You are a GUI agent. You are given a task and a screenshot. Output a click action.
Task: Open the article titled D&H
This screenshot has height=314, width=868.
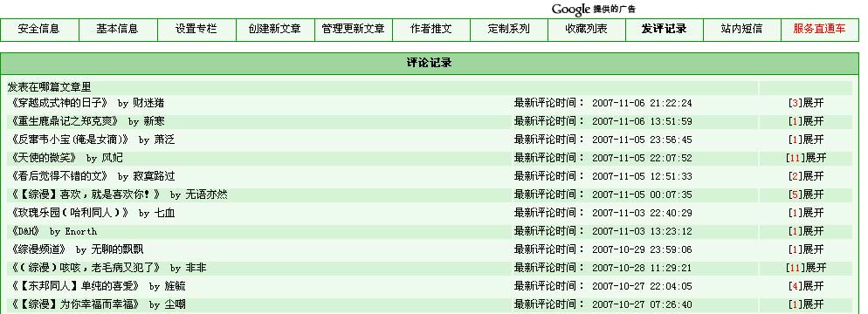tap(25, 231)
